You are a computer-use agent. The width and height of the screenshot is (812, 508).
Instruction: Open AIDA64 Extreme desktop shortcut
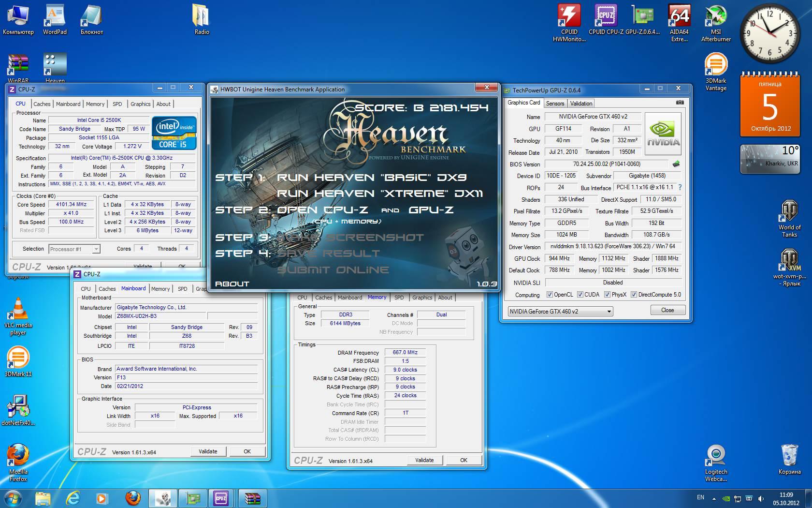click(x=679, y=22)
